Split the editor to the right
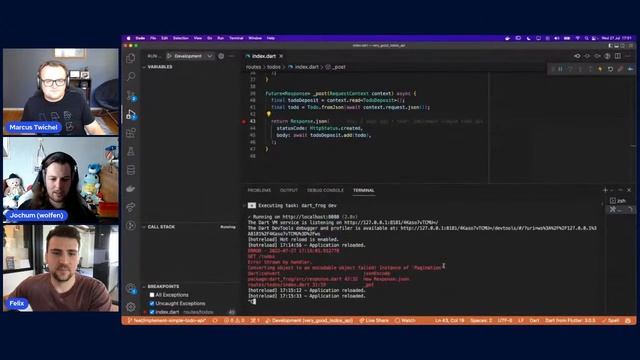The width and height of the screenshot is (640, 360). pos(618,56)
